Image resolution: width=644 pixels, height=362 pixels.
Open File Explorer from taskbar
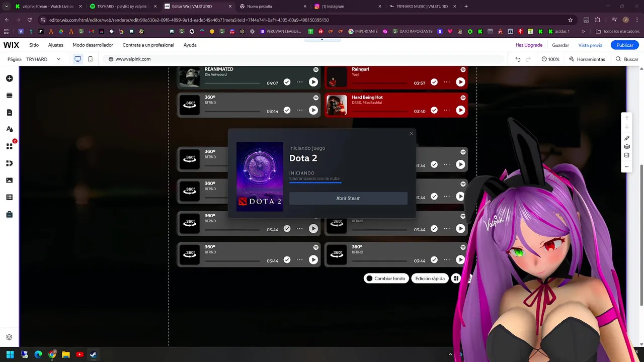[66, 354]
